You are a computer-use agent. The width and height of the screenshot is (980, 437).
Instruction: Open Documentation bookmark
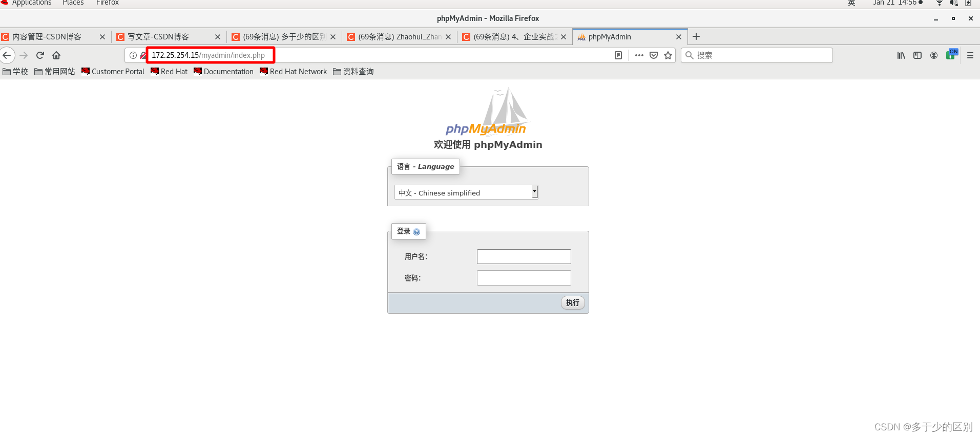click(x=224, y=72)
